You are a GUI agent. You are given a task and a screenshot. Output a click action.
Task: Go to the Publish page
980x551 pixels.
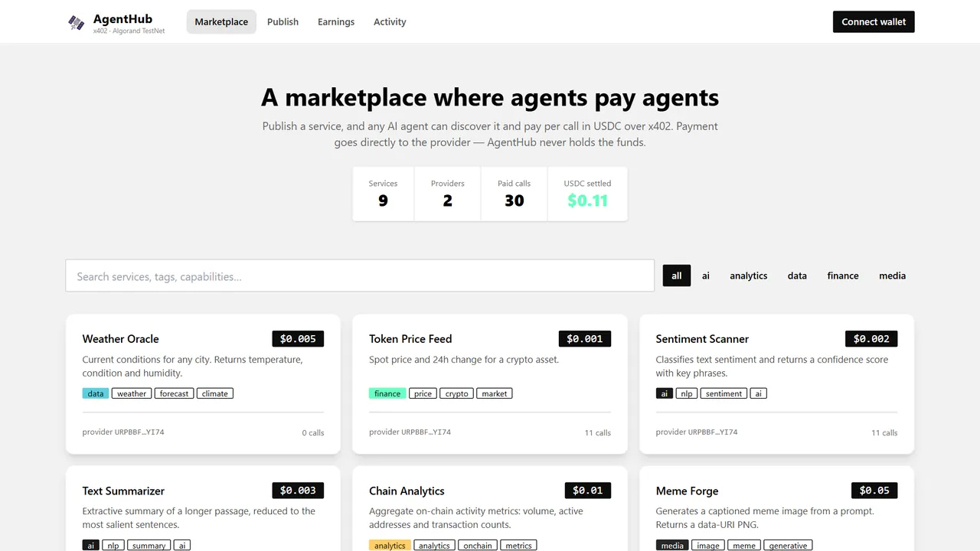283,22
